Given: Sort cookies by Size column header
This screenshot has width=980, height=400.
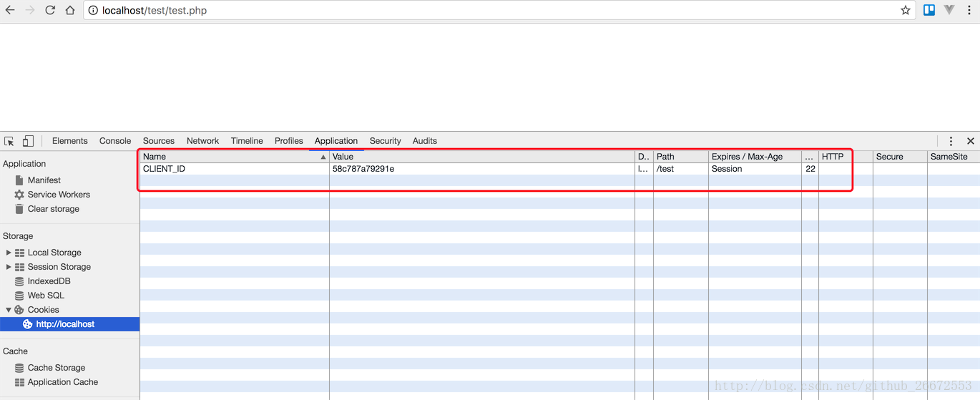Looking at the screenshot, I should pyautogui.click(x=810, y=157).
